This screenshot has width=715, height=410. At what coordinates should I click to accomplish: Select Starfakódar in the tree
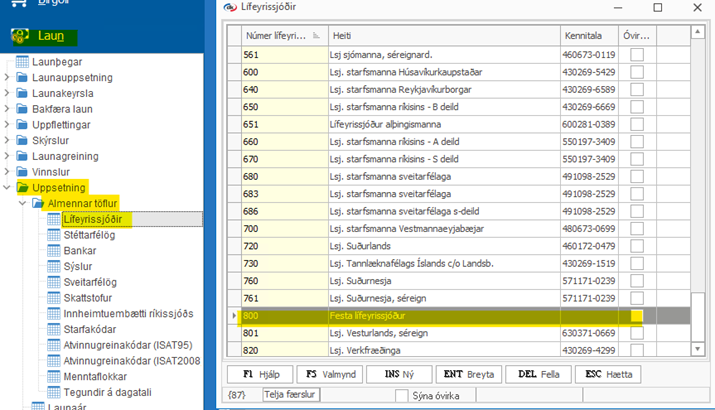90,329
